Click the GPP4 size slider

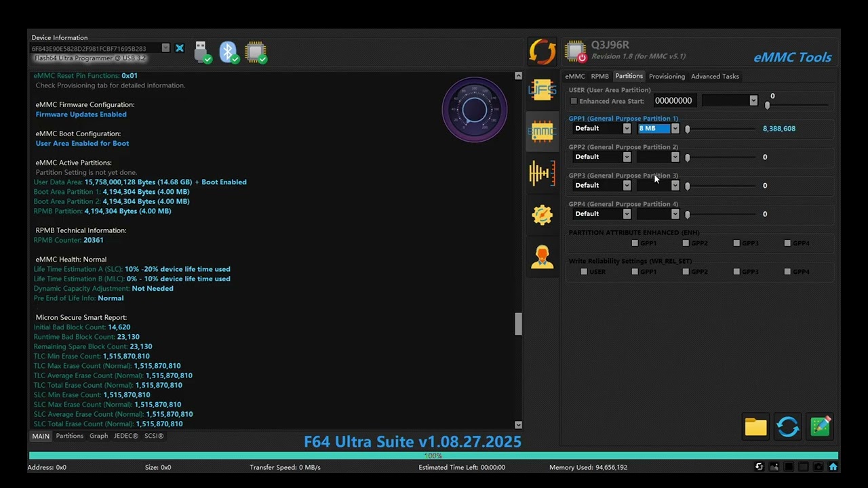click(x=720, y=214)
